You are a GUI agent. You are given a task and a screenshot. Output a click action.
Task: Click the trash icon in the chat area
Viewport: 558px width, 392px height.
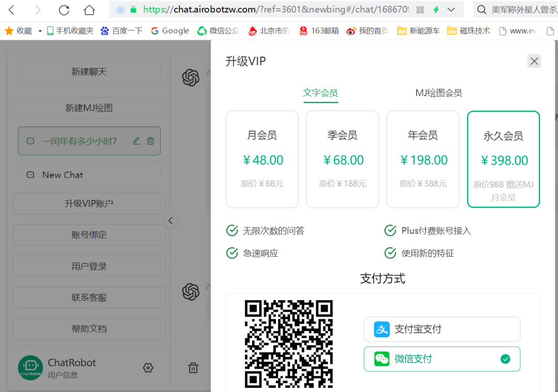(x=193, y=368)
